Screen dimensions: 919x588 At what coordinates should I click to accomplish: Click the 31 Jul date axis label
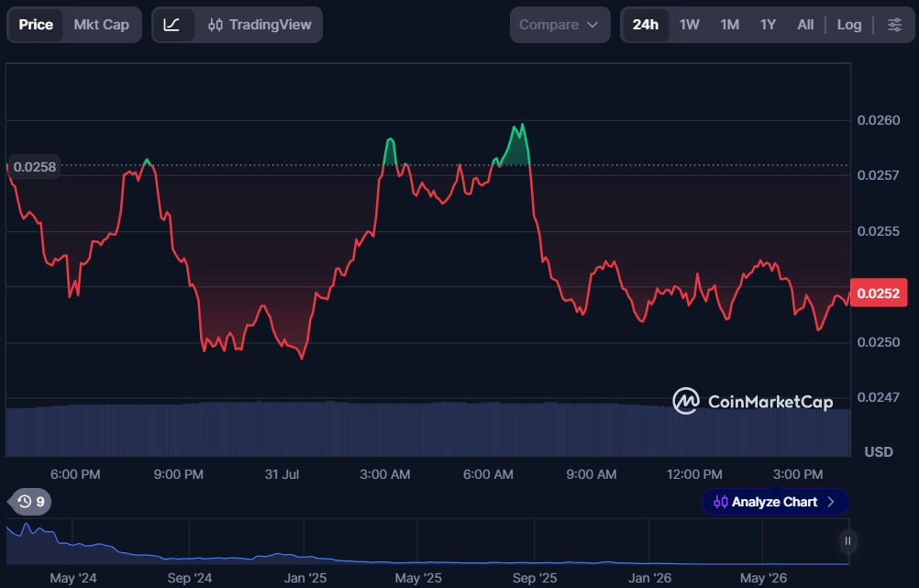282,474
